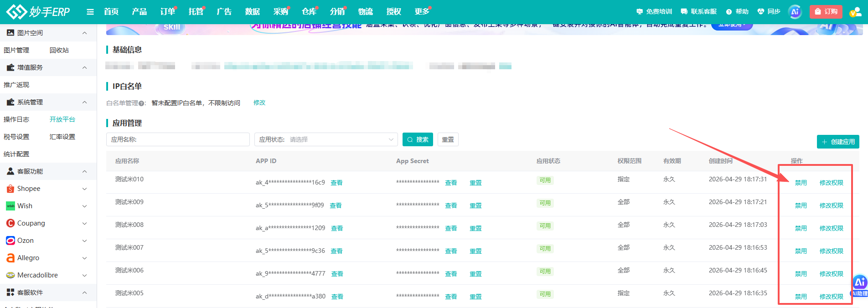Open the floating AI助理 widget

click(x=860, y=286)
